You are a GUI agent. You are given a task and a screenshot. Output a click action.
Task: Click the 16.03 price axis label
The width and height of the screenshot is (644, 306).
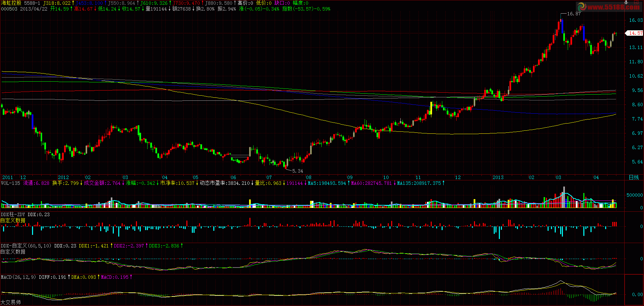tap(636, 20)
